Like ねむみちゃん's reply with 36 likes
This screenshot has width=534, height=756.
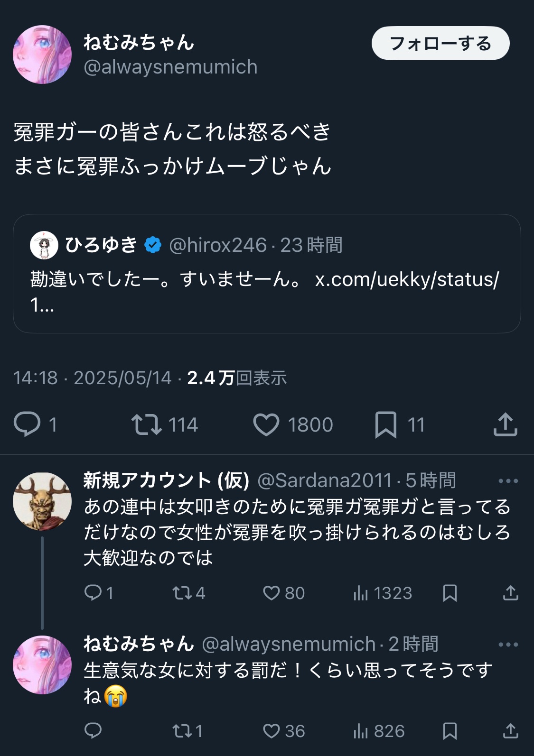272,731
